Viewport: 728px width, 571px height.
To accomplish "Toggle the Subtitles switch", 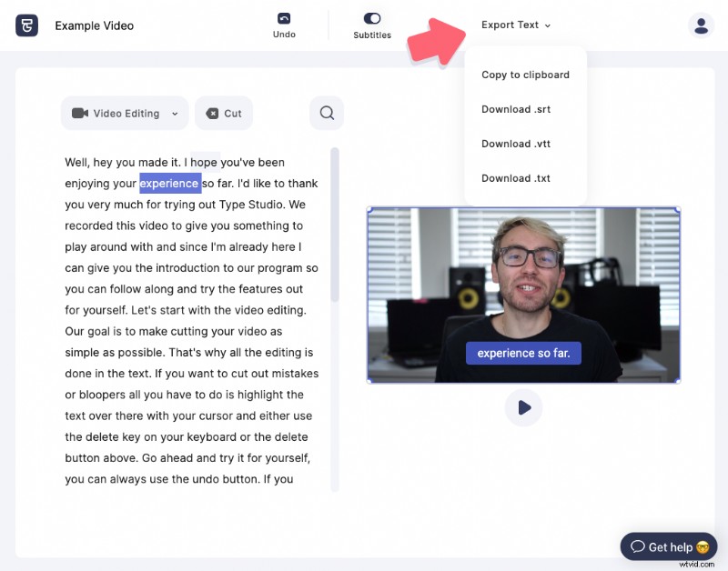I will pos(372,17).
